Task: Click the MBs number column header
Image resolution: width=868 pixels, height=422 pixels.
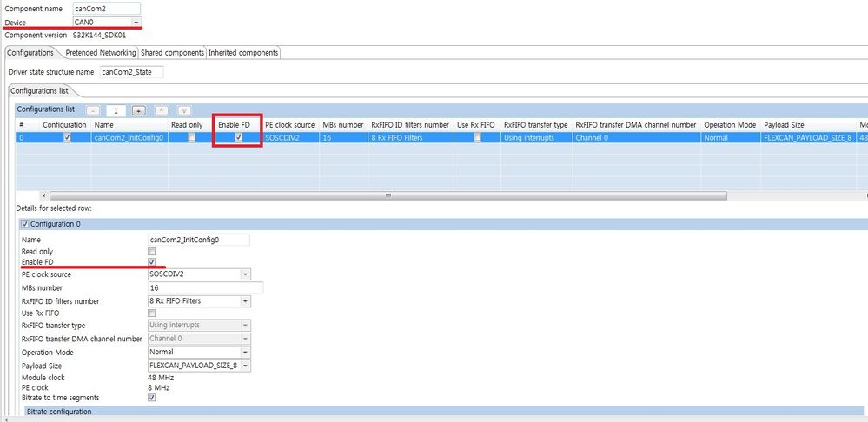Action: 343,125
